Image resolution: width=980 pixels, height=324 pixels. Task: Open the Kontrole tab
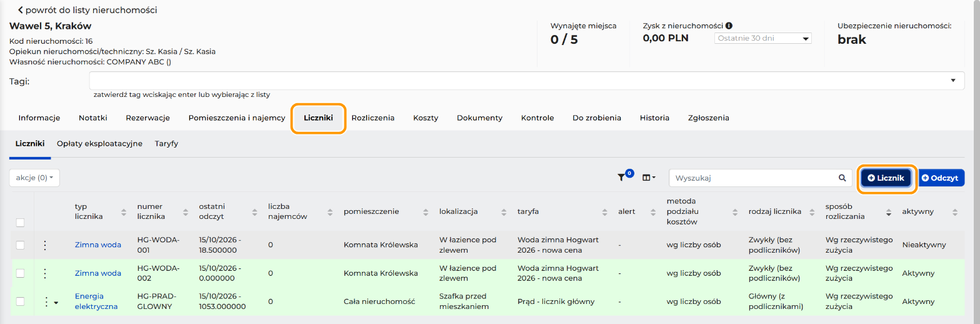click(537, 118)
